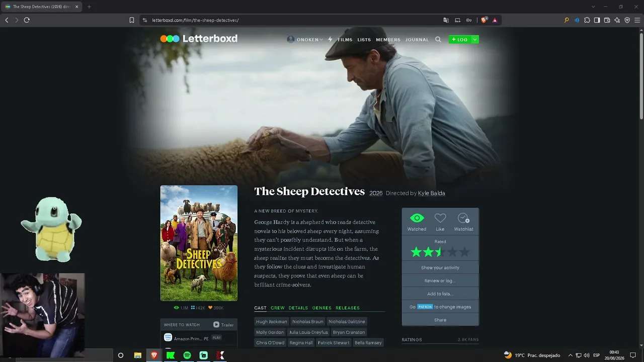The height and width of the screenshot is (362, 644).
Task: Open Spotify from the taskbar
Action: 187,355
